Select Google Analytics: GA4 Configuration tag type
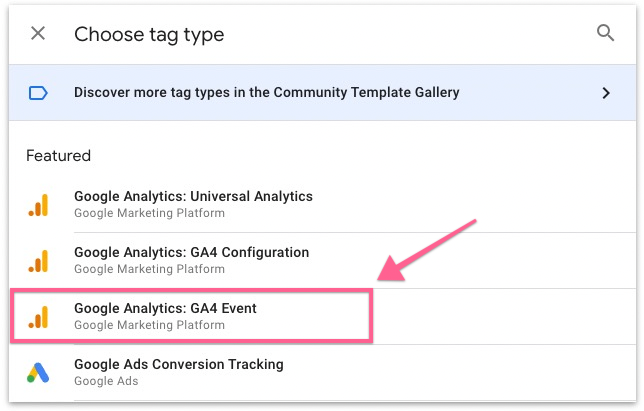Image resolution: width=644 pixels, height=411 pixels. tap(191, 252)
